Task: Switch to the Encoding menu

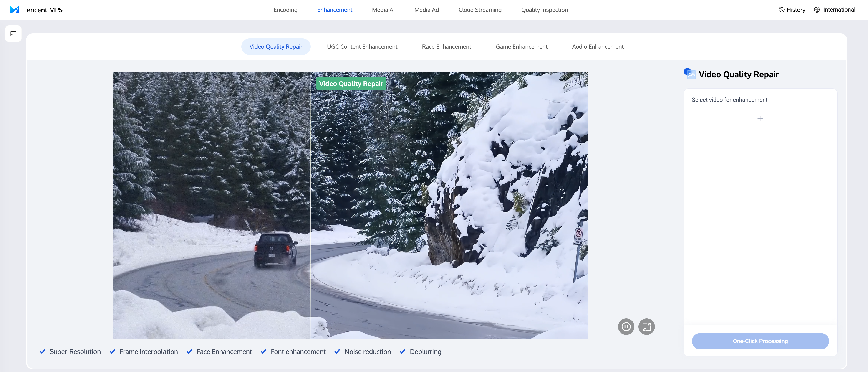Action: [x=285, y=10]
